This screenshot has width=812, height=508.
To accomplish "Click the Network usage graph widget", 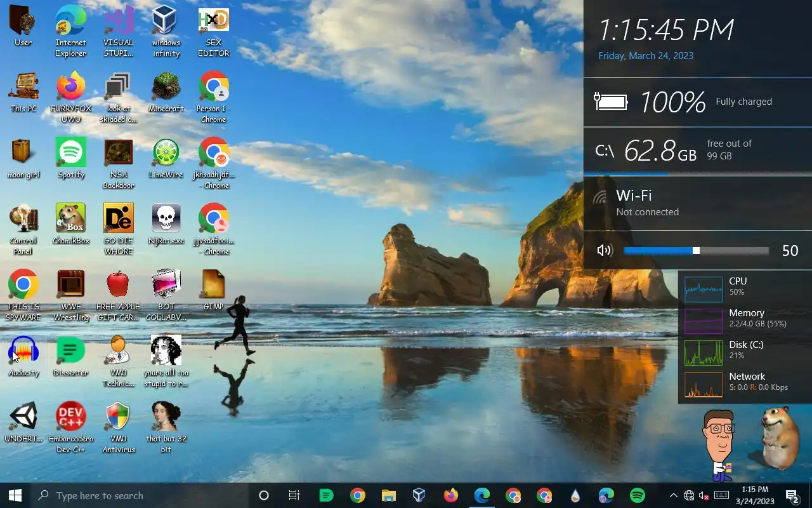I will click(704, 384).
